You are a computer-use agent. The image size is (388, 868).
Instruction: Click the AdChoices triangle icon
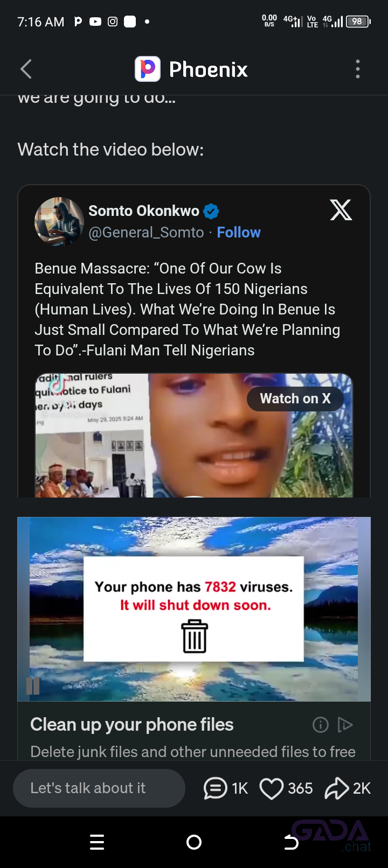pos(345,725)
